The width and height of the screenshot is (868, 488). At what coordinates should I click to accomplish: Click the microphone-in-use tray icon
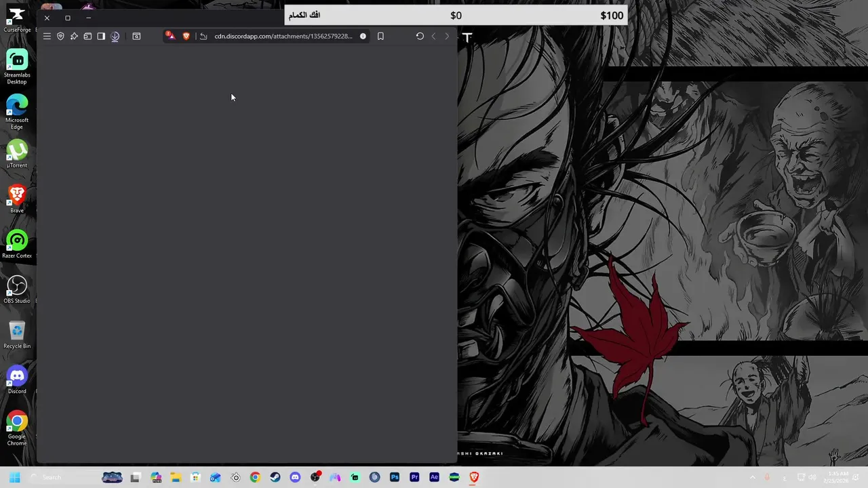(x=767, y=477)
